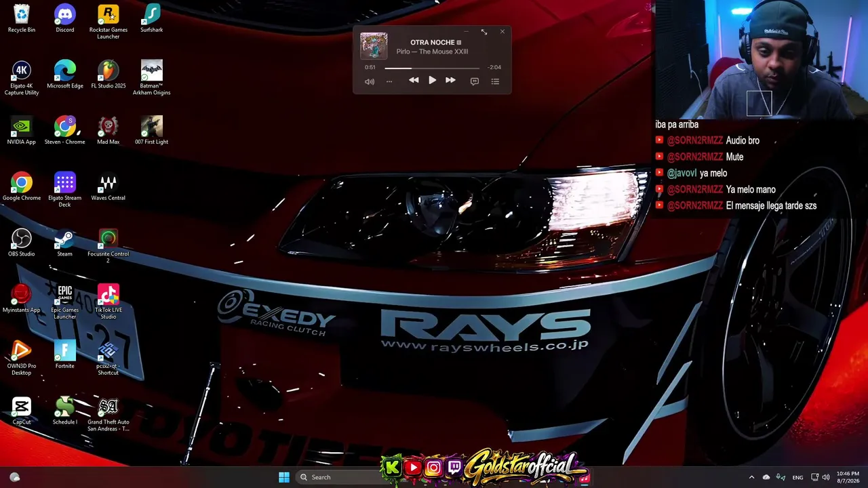
Task: Open the OneDrive cloud tray icon
Action: pos(766,477)
